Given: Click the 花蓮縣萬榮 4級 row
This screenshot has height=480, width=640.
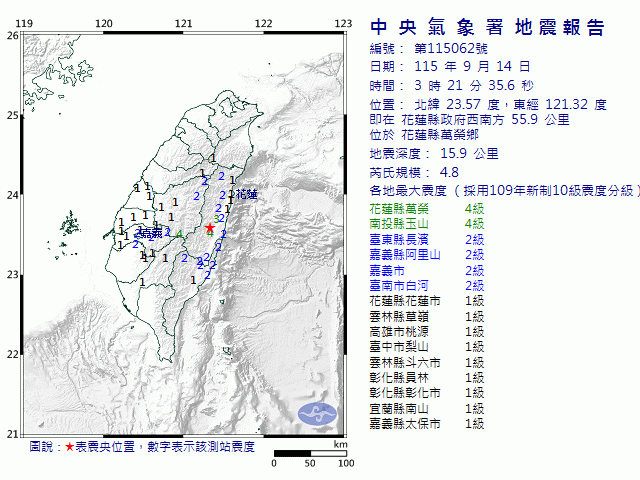Looking at the screenshot, I should coord(427,209).
